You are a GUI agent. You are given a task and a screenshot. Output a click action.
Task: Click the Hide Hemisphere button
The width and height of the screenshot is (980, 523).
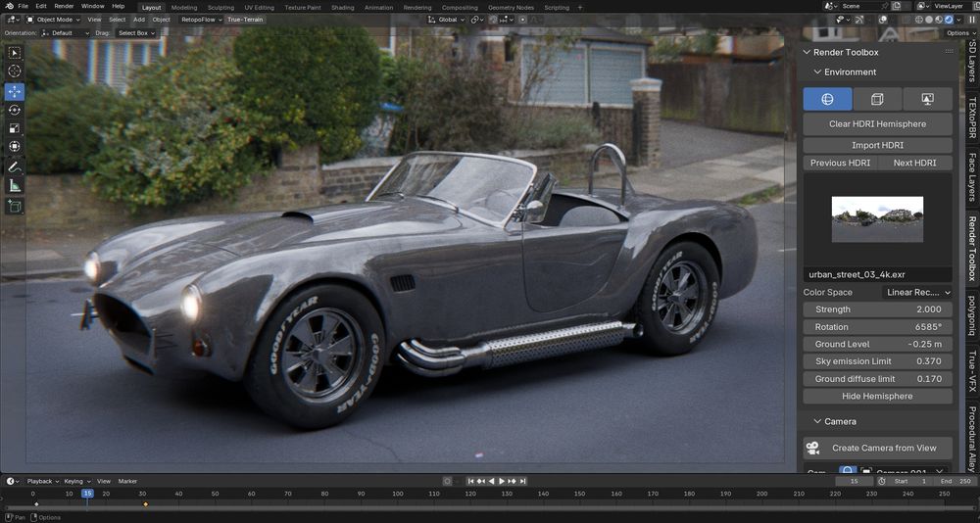tap(877, 396)
